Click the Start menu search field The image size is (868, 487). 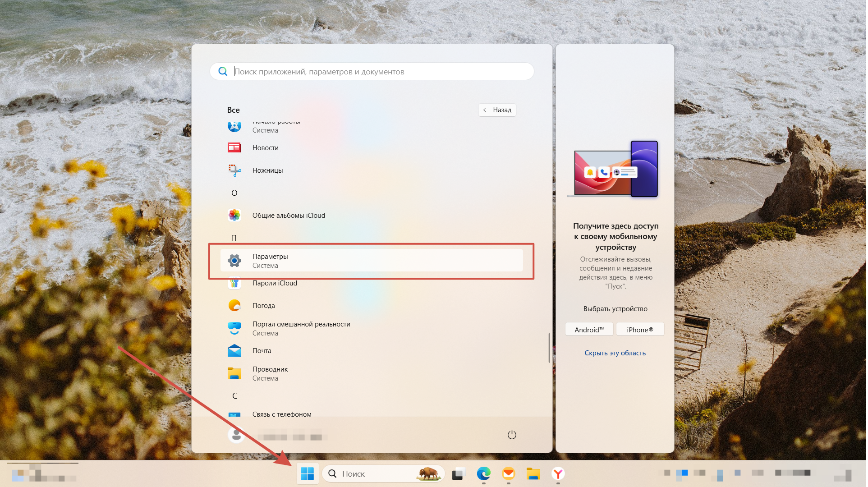point(372,72)
